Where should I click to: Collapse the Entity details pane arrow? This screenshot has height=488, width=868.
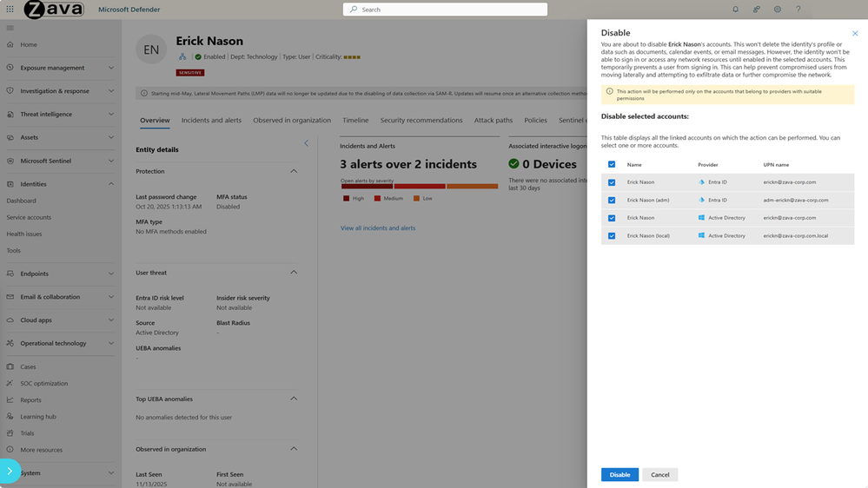point(306,143)
